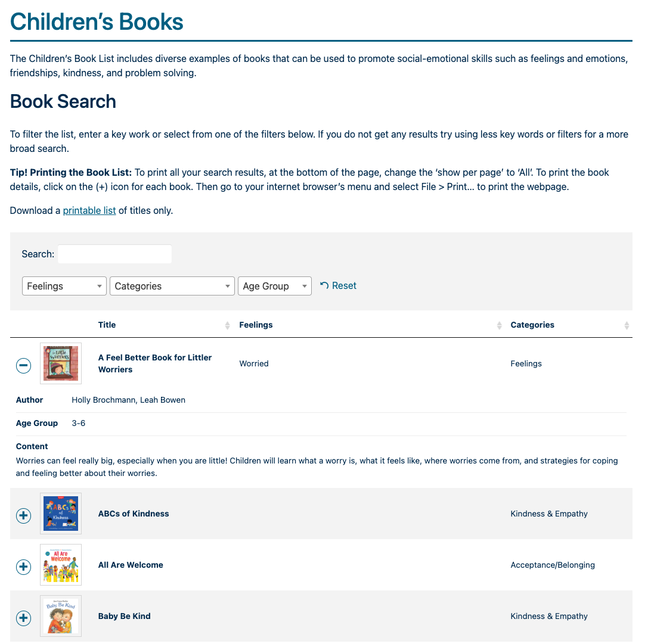
Task: Open the Age Group filter dropdown
Action: click(x=274, y=285)
